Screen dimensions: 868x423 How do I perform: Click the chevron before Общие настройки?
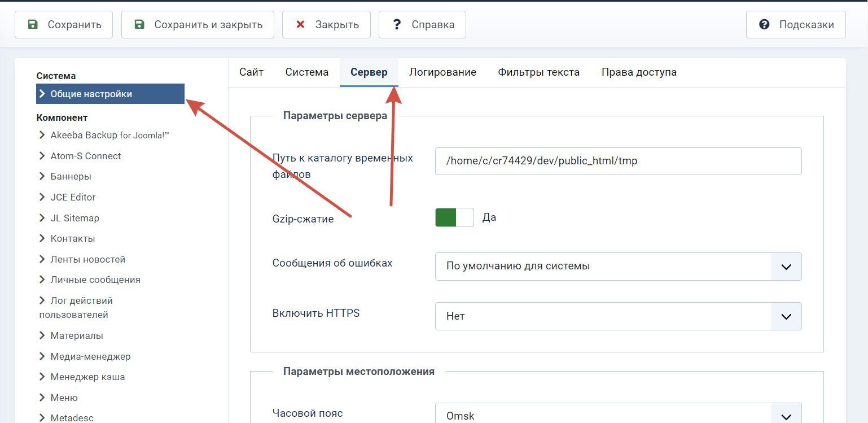point(42,94)
